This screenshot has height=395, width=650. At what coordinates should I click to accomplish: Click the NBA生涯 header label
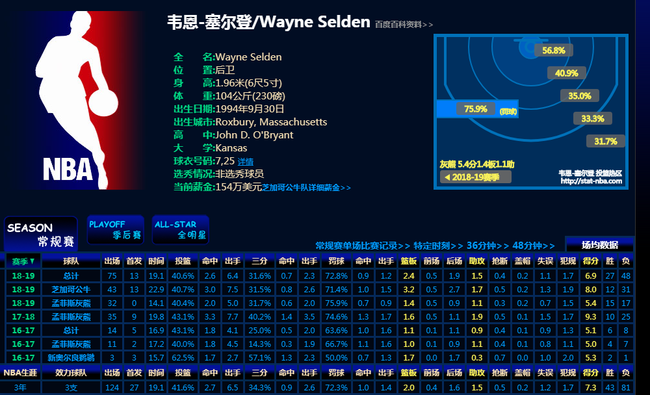pyautogui.click(x=20, y=373)
